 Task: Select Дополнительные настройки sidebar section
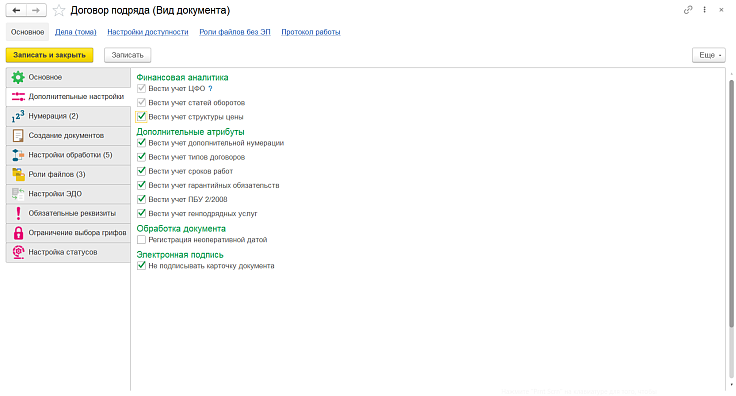click(x=68, y=97)
